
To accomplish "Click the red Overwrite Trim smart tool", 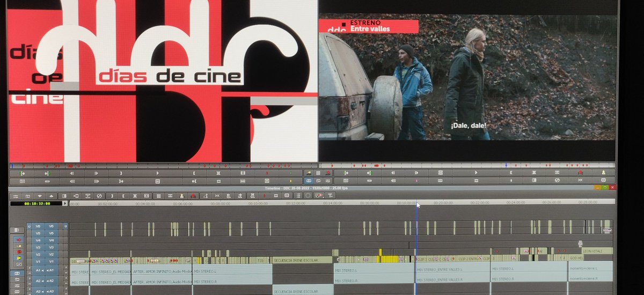I will coord(19,252).
